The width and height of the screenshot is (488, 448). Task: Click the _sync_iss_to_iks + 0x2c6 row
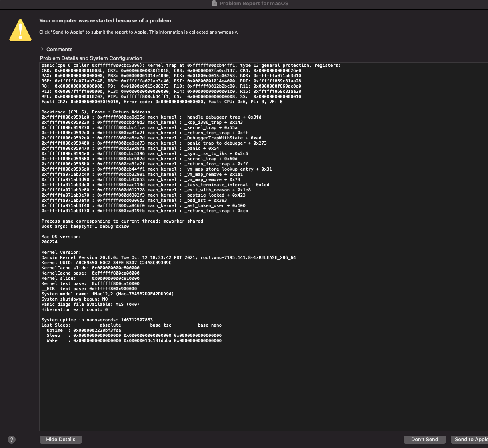pyautogui.click(x=145, y=153)
